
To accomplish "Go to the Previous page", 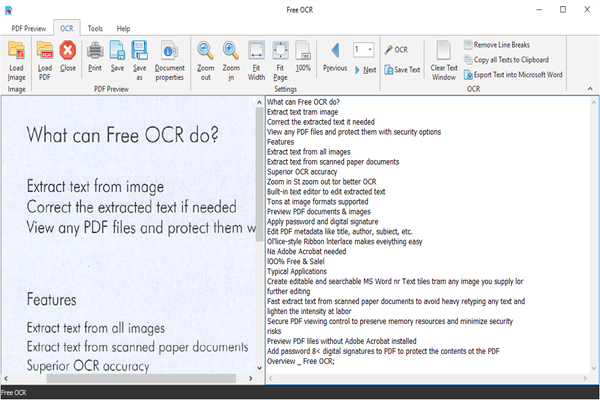I will (x=335, y=56).
